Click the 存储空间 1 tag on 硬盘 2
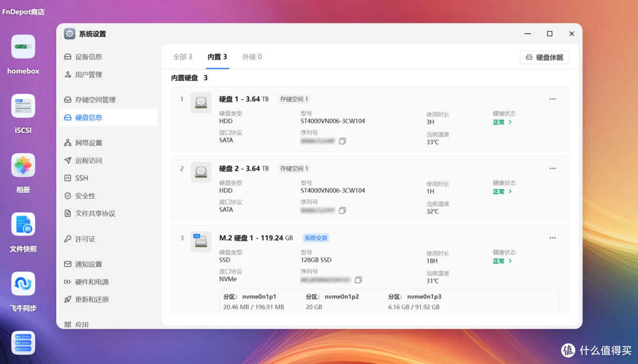This screenshot has width=638, height=364. pos(294,169)
